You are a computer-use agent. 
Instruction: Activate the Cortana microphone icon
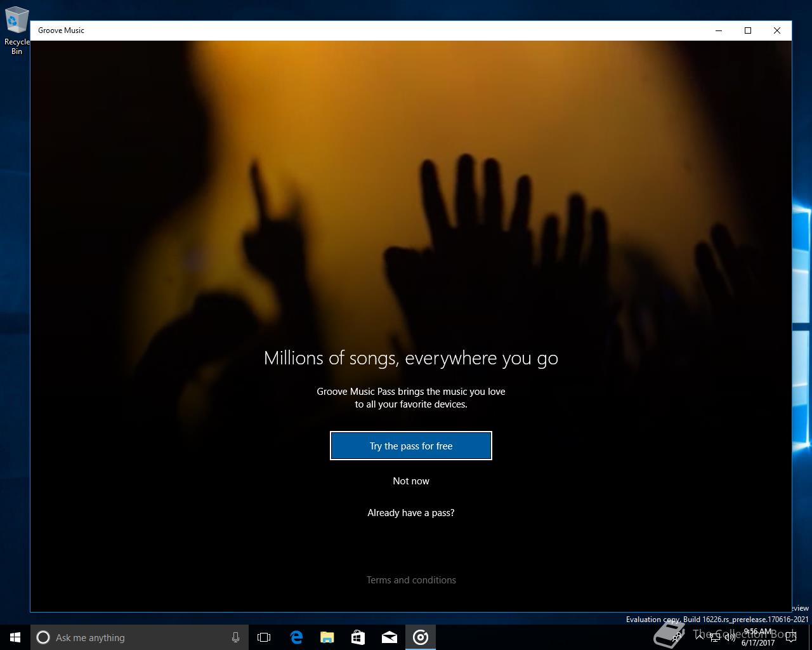click(235, 637)
